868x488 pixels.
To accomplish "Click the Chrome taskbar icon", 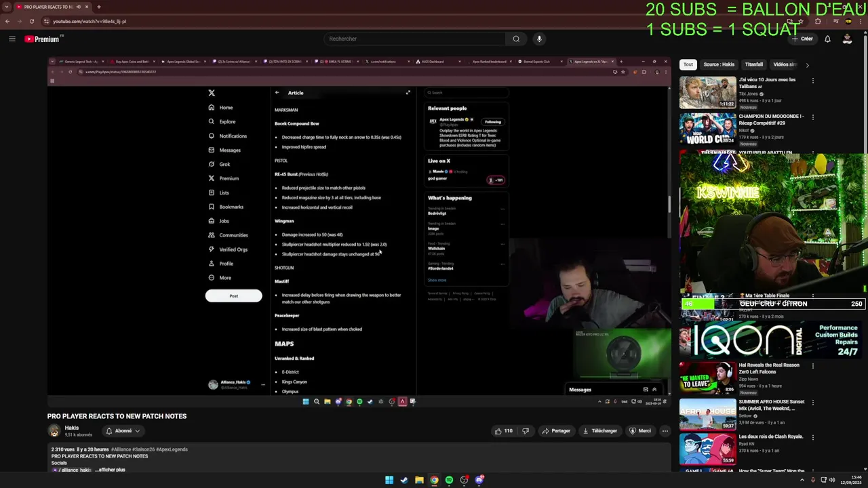I will coord(434,480).
